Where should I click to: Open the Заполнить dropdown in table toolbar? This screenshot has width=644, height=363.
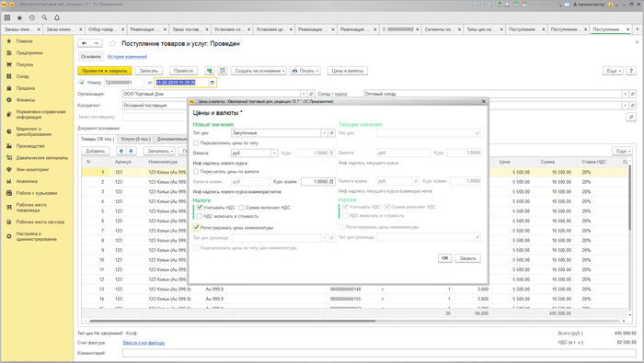(160, 151)
